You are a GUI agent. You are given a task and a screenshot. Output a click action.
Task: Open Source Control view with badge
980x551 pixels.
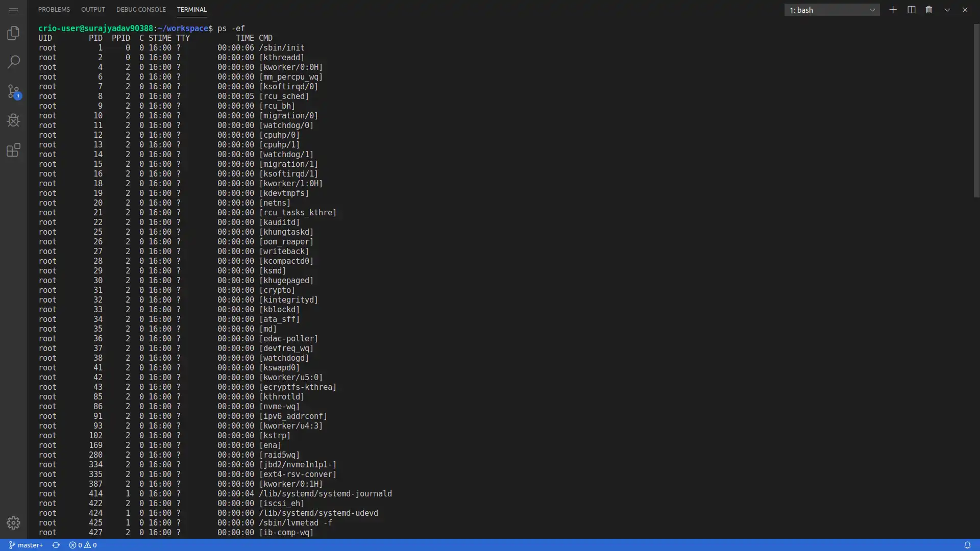[x=14, y=92]
